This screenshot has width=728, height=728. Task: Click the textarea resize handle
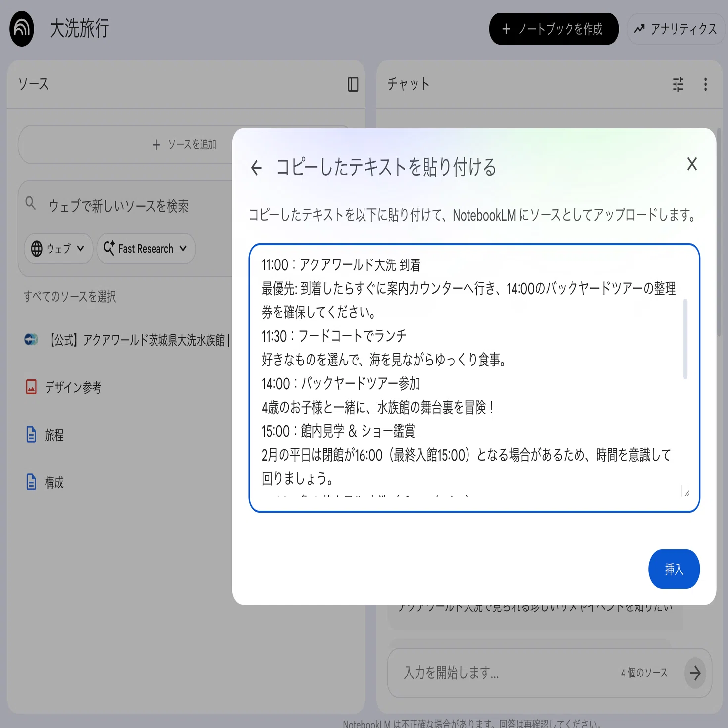[686, 491]
